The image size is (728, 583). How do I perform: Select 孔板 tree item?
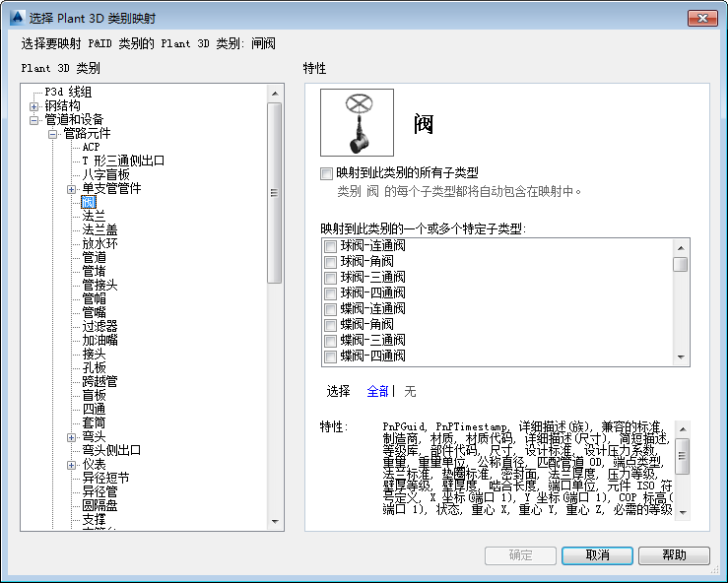(x=94, y=367)
